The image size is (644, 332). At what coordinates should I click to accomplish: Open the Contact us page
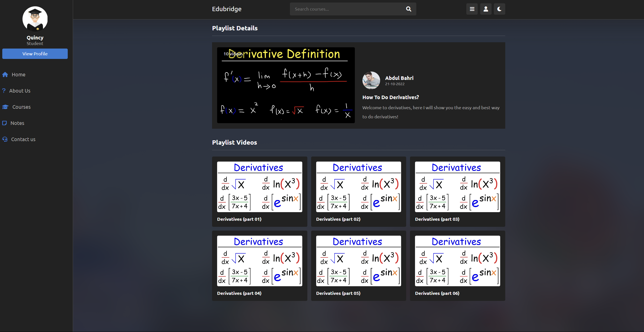pos(23,139)
